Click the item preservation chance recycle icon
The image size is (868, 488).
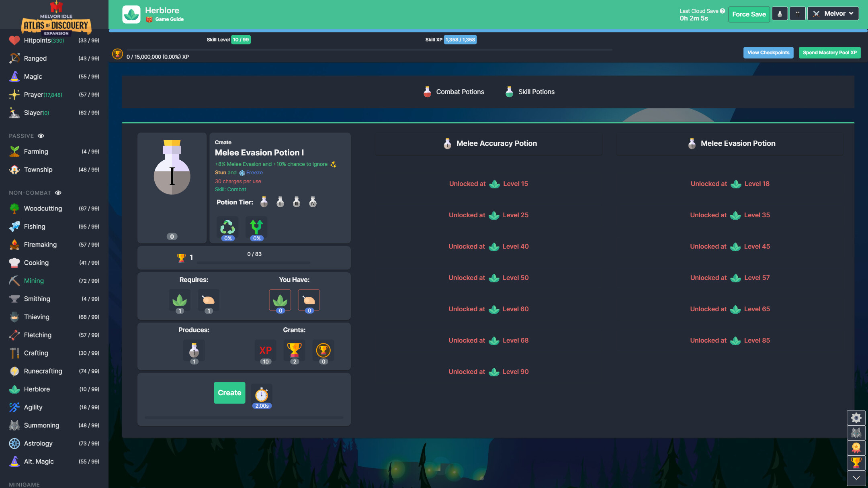click(227, 226)
